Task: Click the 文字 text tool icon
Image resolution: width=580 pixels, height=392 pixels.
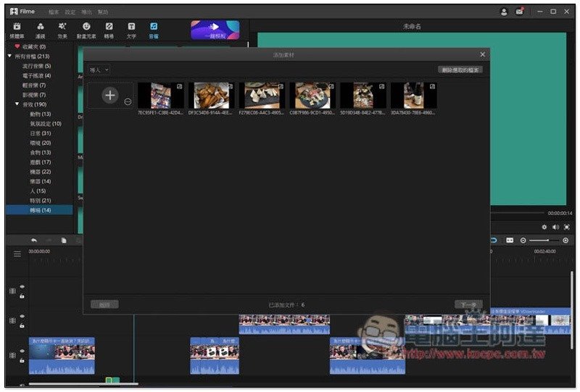Action: [131, 29]
